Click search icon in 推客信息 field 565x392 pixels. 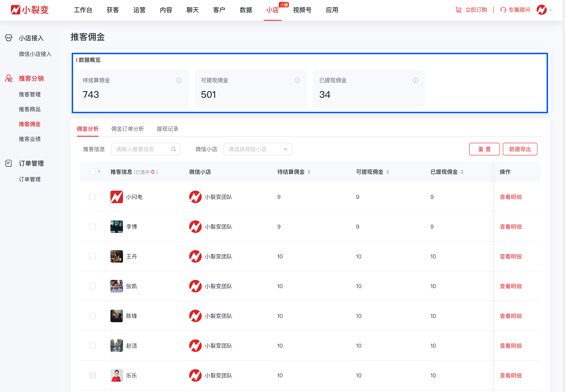coord(173,149)
